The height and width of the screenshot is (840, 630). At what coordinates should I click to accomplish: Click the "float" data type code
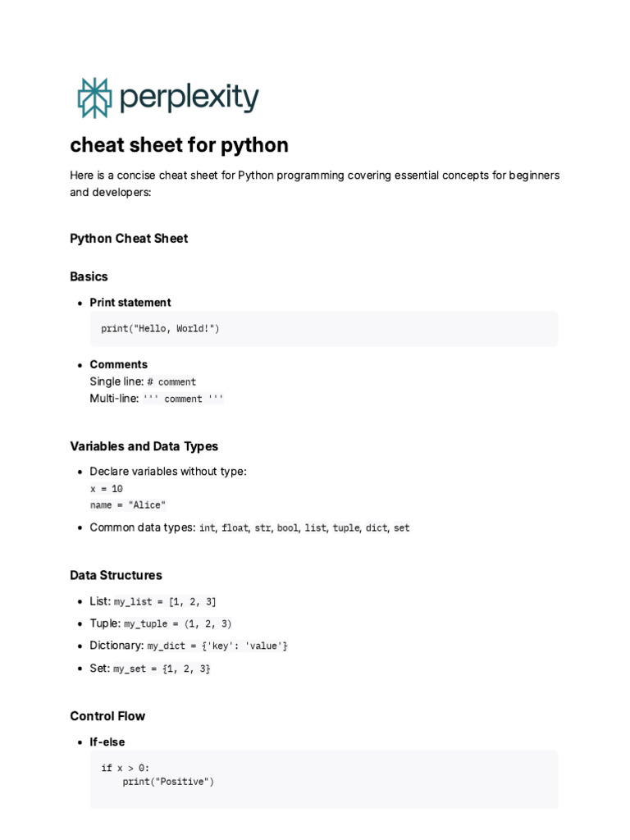(235, 528)
